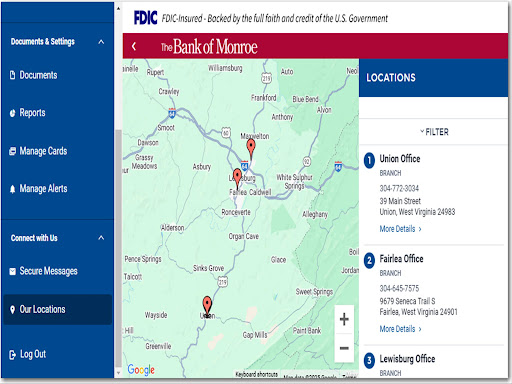
Task: Click the Documents file icon
Action: click(x=12, y=75)
